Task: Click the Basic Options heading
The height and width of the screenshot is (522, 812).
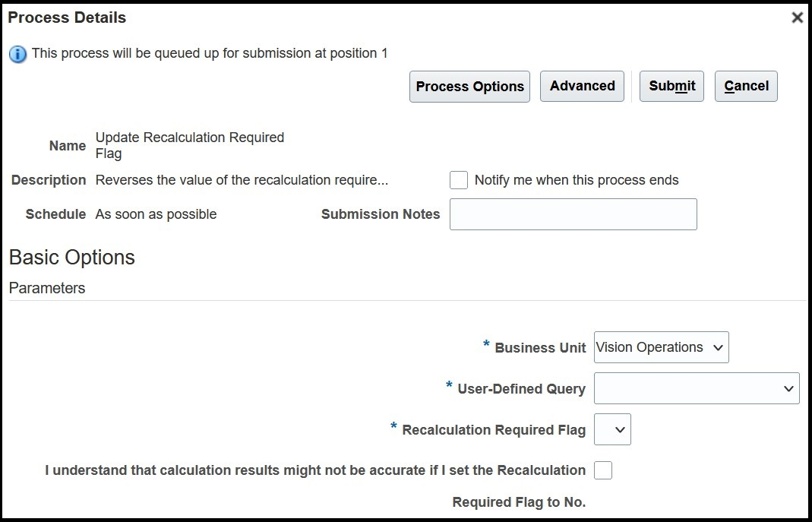Action: [72, 258]
